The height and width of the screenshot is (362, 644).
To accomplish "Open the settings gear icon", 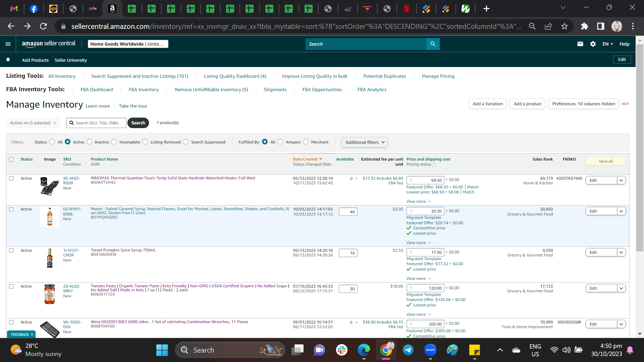I will [593, 44].
